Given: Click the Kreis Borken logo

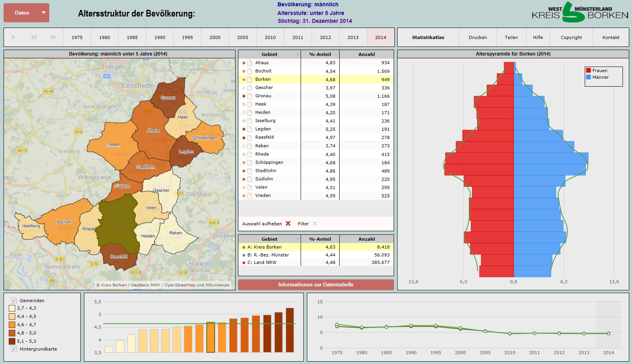Looking at the screenshot, I should [580, 13].
